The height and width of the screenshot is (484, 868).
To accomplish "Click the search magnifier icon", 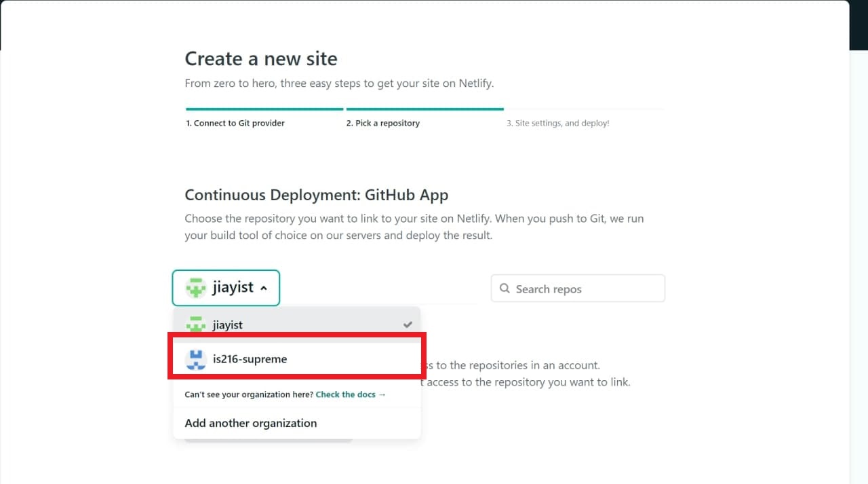I will (505, 288).
